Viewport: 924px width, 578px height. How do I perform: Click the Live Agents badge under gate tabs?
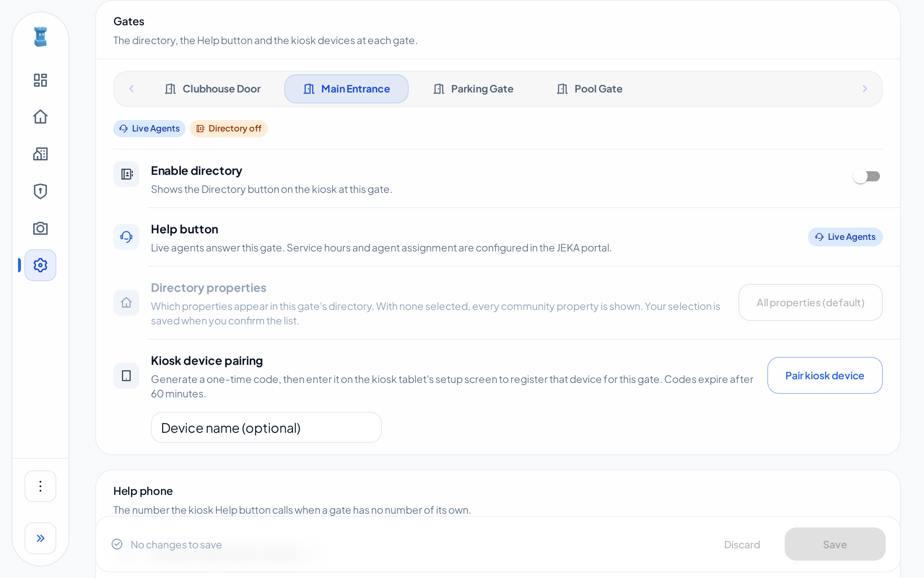149,129
